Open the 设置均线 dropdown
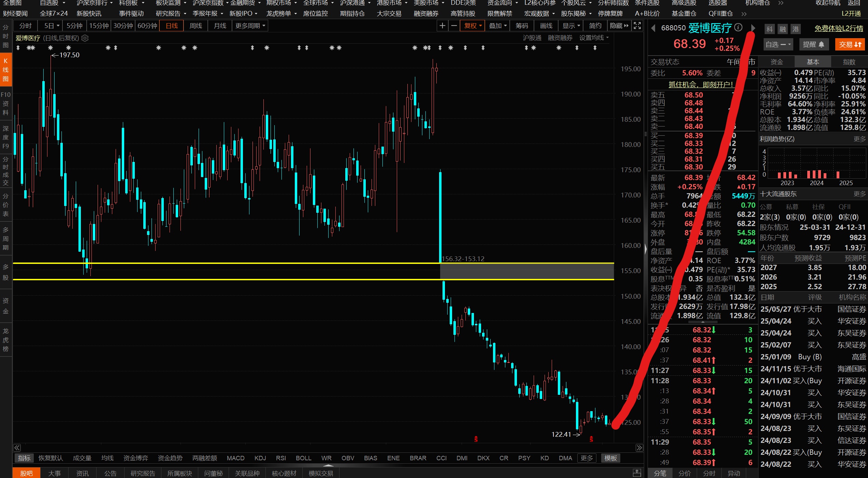This screenshot has height=478, width=868. click(x=594, y=38)
